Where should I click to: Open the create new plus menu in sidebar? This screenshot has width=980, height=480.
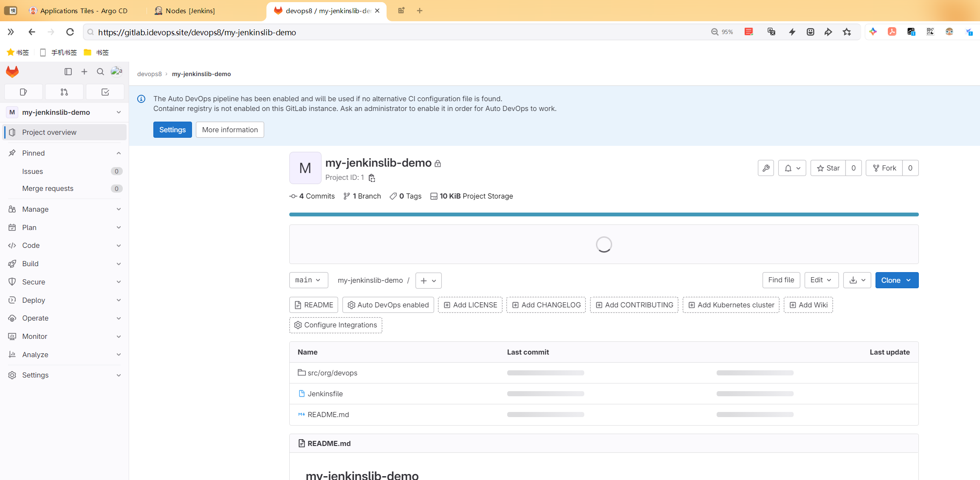[84, 71]
